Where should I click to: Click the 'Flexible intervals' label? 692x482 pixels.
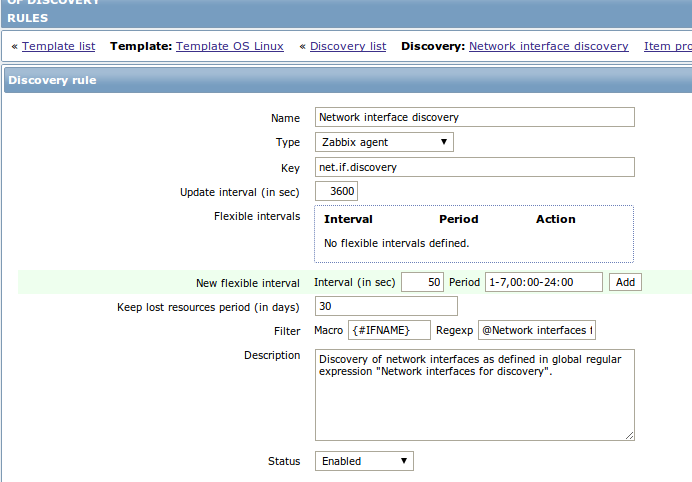(257, 216)
